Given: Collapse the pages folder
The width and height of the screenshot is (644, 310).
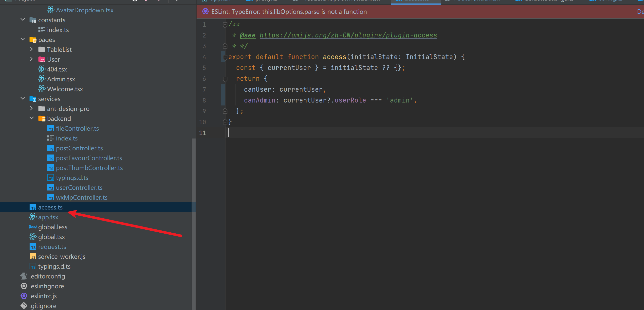Looking at the screenshot, I should coord(22,39).
